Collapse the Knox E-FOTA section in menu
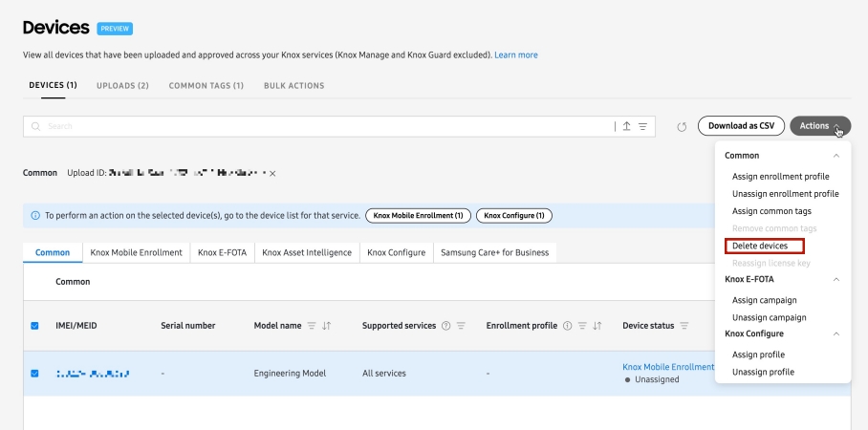This screenshot has width=868, height=430. [x=836, y=279]
